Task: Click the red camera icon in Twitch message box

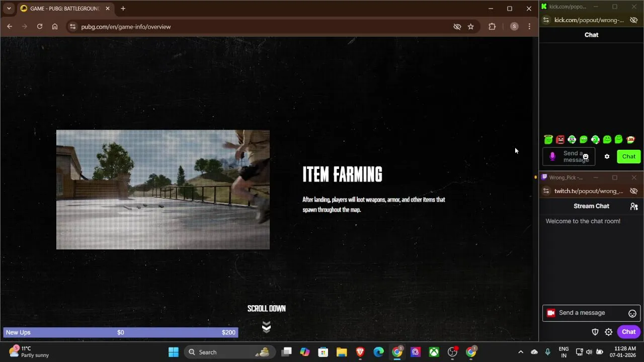Action: (x=551, y=313)
